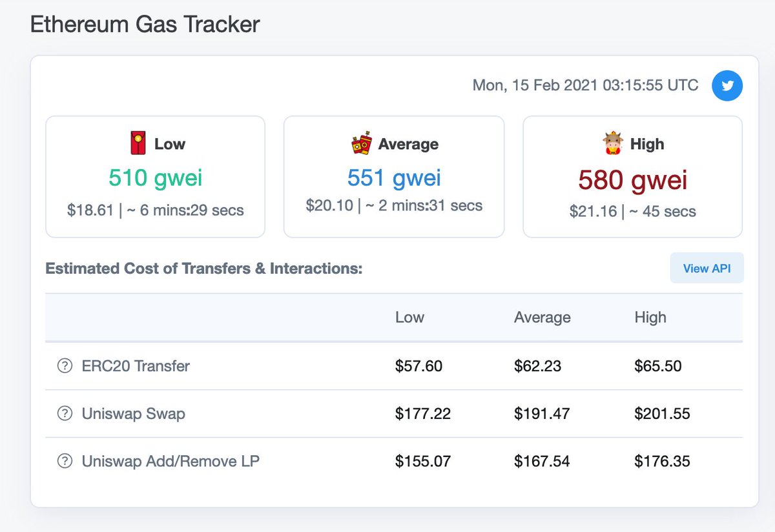775x532 pixels.
Task: Click the Low column header
Action: tap(409, 317)
